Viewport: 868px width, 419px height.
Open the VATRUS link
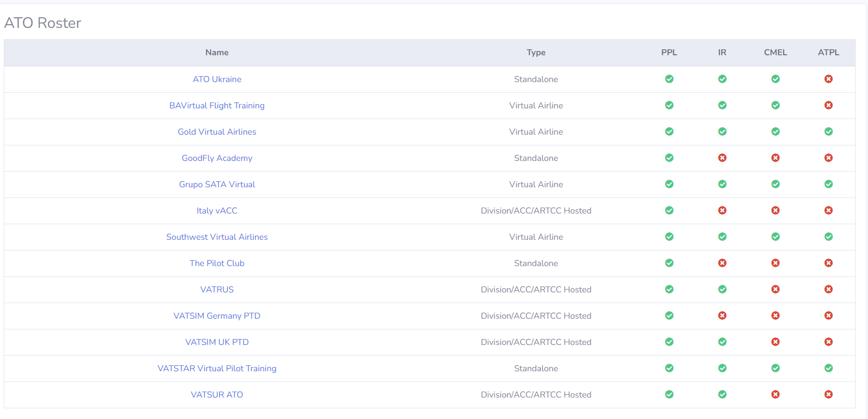(x=217, y=290)
